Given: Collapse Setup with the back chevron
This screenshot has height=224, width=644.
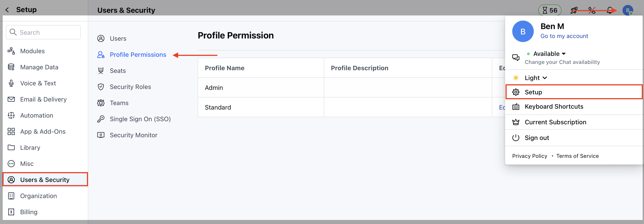Looking at the screenshot, I should (x=7, y=9).
